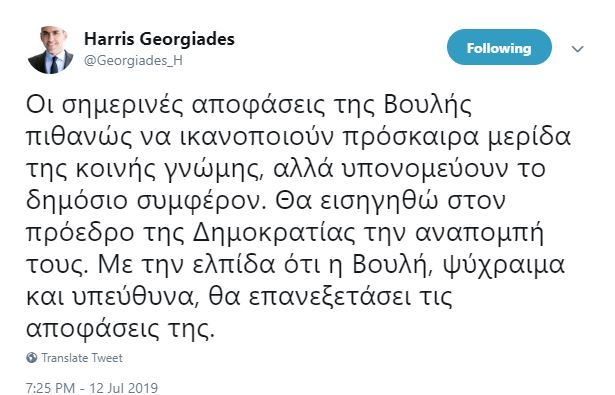615x395 pixels.
Task: Click the word αναπομπή in the tweet
Action: pyautogui.click(x=480, y=234)
